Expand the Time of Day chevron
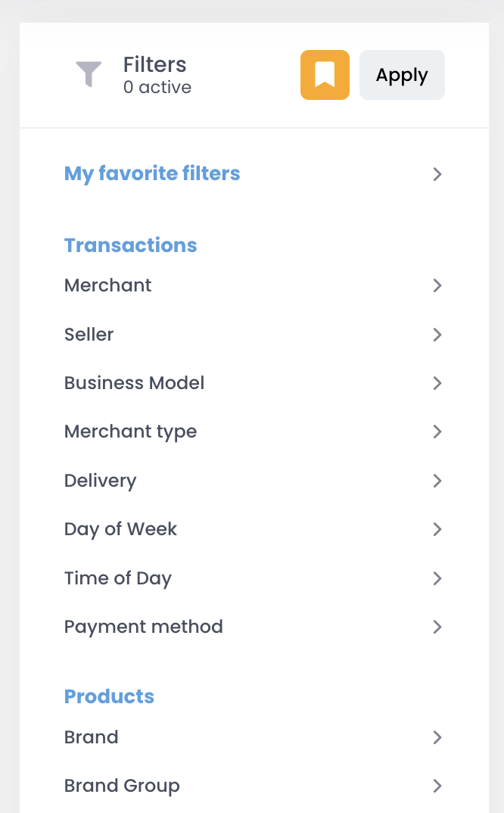Image resolution: width=504 pixels, height=813 pixels. 437,578
